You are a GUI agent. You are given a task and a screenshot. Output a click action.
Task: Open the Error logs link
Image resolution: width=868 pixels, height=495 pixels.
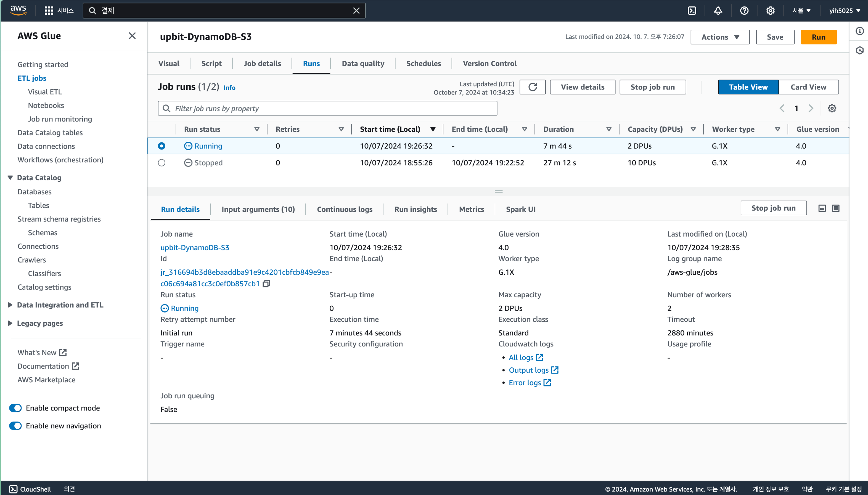[x=525, y=382]
